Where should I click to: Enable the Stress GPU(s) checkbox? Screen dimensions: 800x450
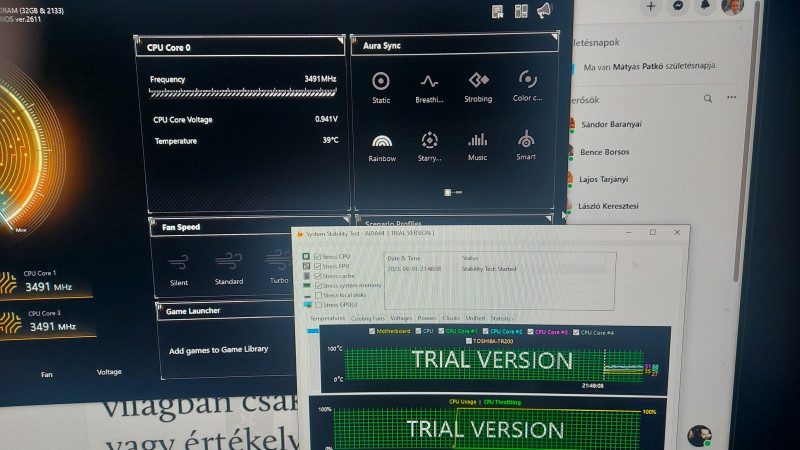[318, 305]
